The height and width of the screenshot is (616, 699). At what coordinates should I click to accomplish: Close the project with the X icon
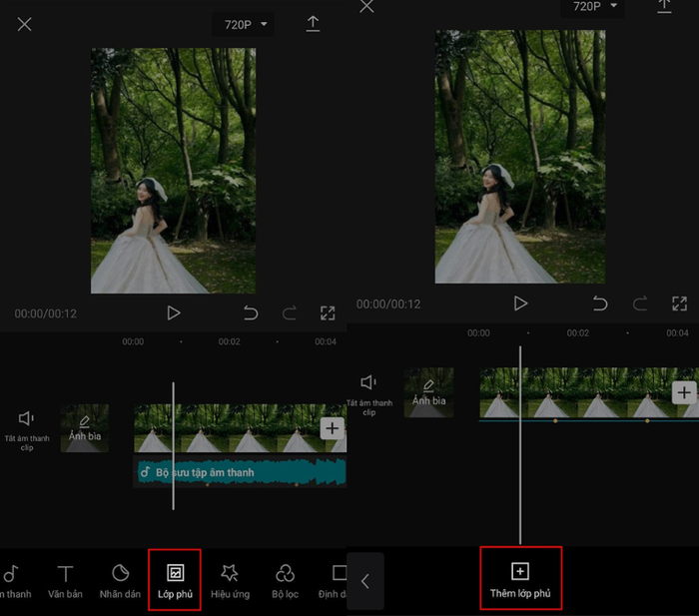tap(24, 24)
